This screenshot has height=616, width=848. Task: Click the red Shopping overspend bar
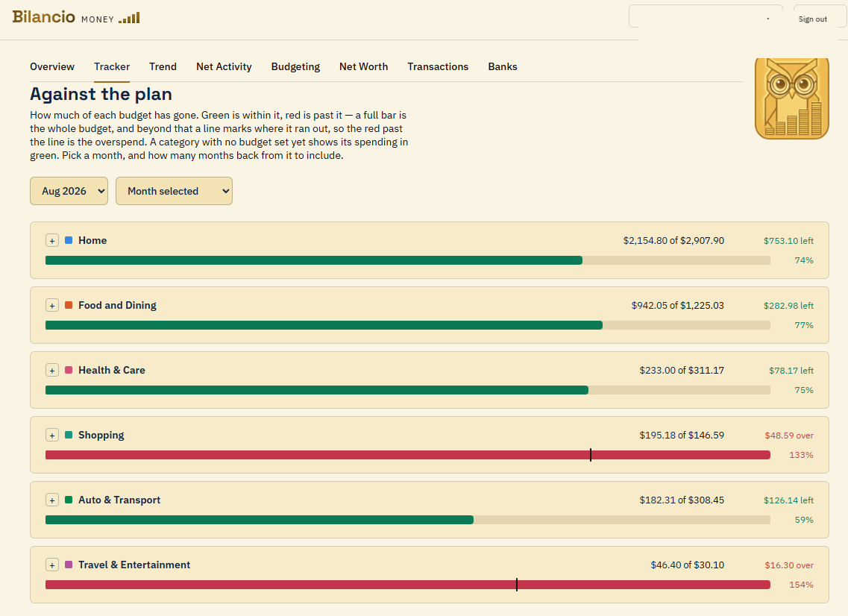coord(408,455)
